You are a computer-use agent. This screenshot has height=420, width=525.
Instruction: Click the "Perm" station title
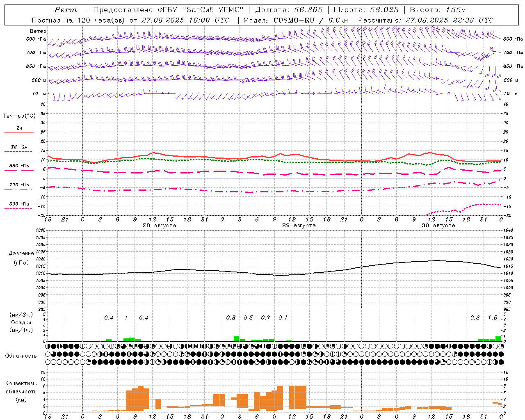[66, 10]
